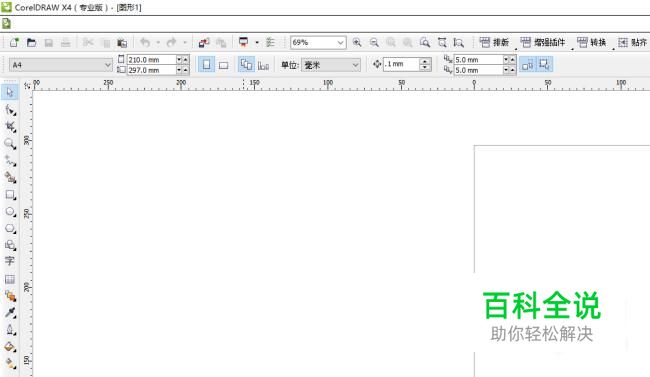Zoom to all objects icon
Image resolution: width=650 pixels, height=377 pixels.
[x=424, y=42]
